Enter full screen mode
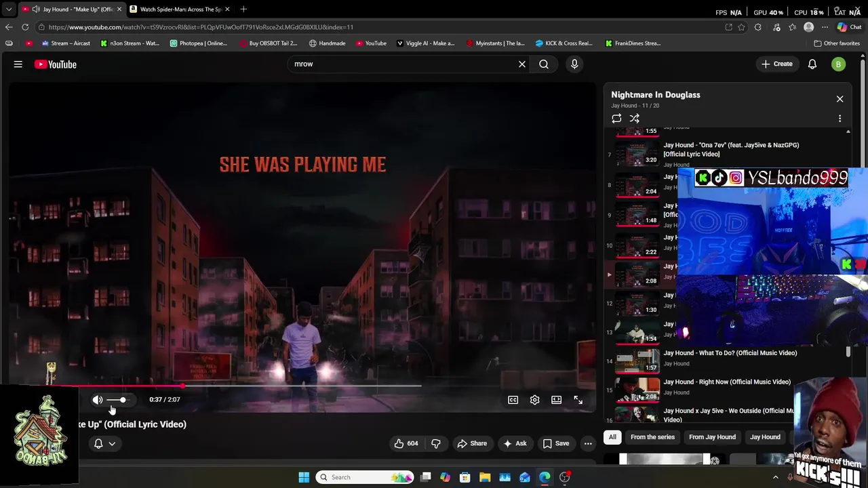Screen dimensions: 868x488 pos(578,400)
